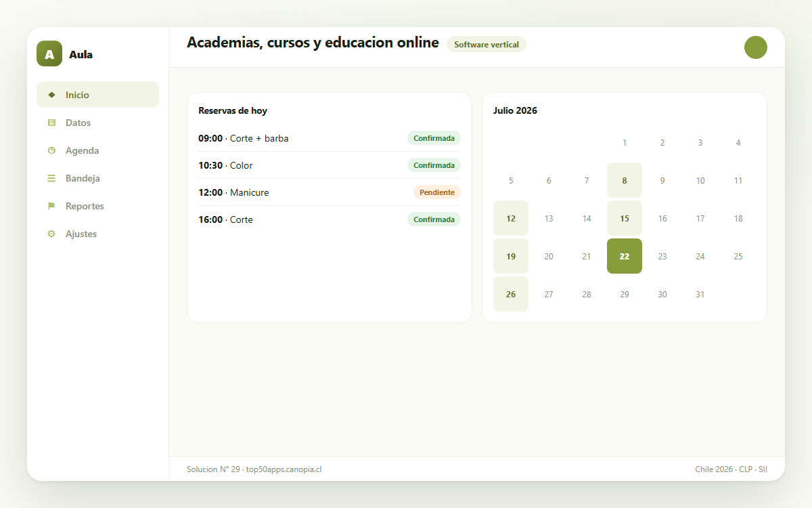Click the Software vertical badge
The image size is (812, 508).
(x=487, y=44)
